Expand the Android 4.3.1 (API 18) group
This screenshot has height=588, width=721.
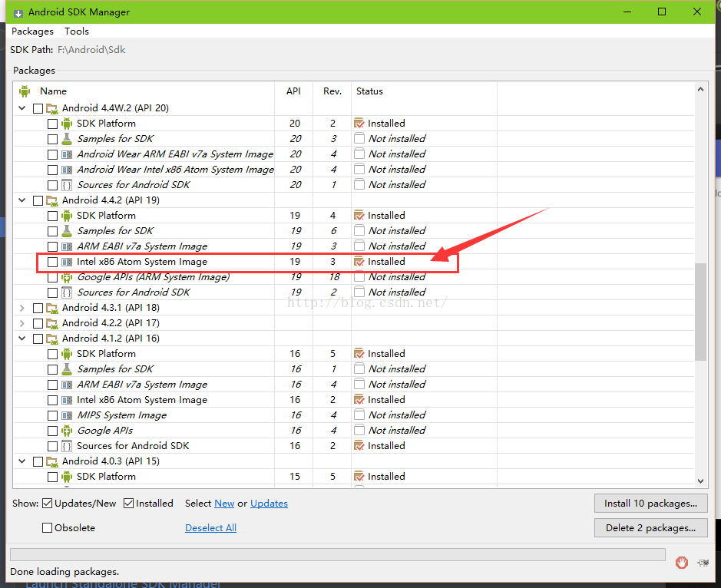point(21,308)
